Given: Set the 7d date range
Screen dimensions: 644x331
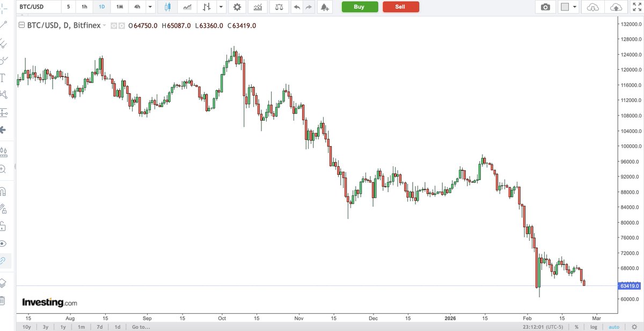Looking at the screenshot, I should click(x=99, y=327).
